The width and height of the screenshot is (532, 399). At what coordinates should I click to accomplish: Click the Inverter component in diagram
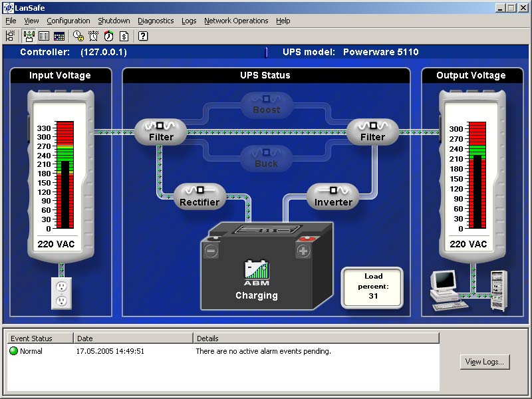click(x=333, y=197)
